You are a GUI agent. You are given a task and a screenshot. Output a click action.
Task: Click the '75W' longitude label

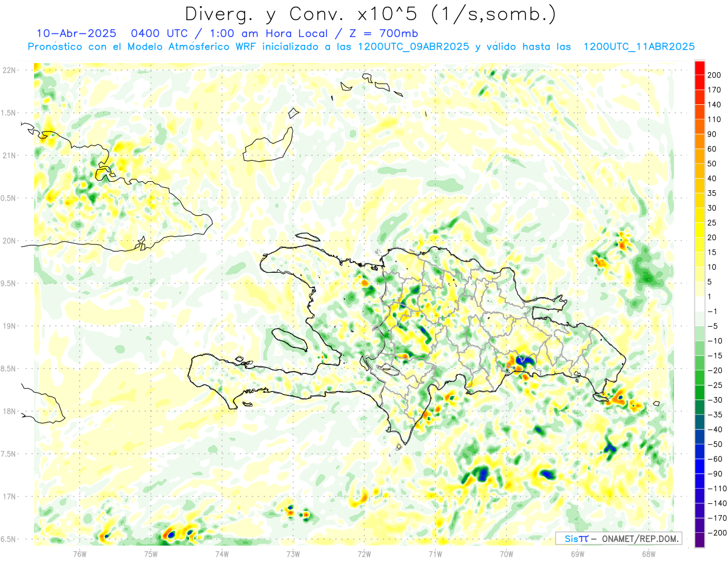151,554
